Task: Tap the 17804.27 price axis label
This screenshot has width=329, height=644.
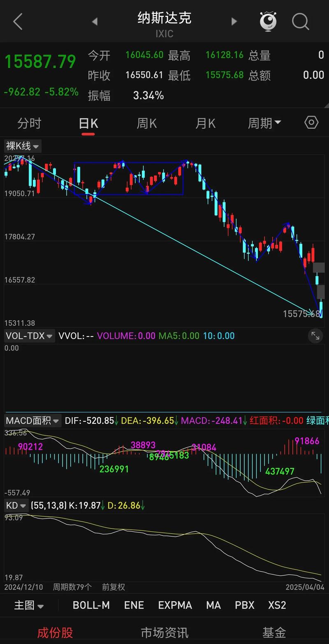Action: (20, 237)
